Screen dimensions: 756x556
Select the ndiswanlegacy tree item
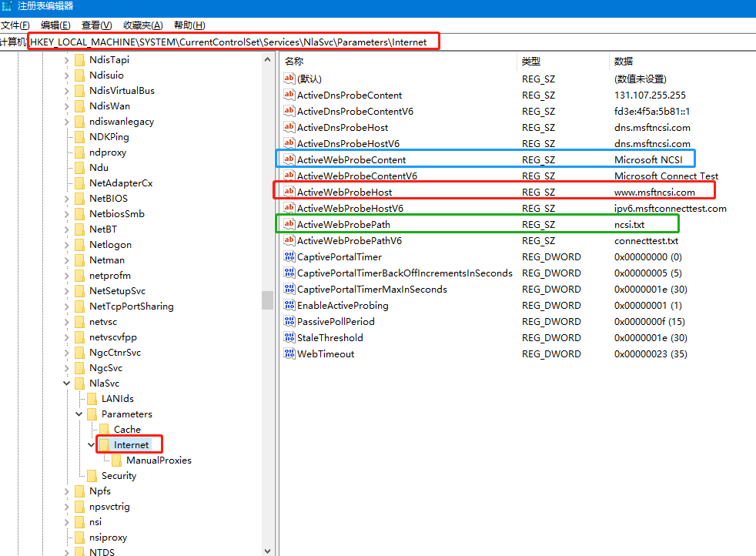122,122
